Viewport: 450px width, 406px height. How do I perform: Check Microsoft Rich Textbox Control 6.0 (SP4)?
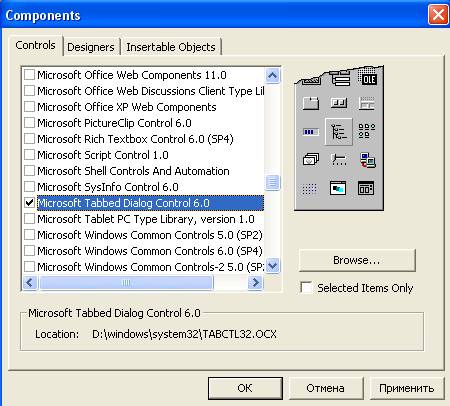tap(29, 139)
